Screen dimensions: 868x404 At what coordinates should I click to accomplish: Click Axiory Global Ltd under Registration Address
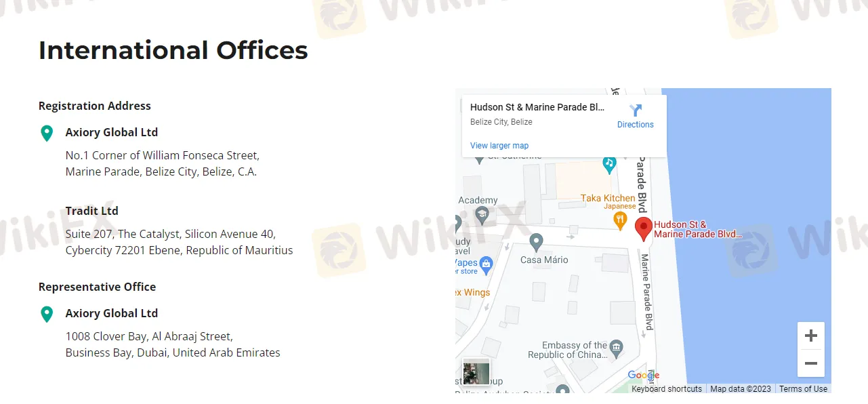click(x=112, y=132)
